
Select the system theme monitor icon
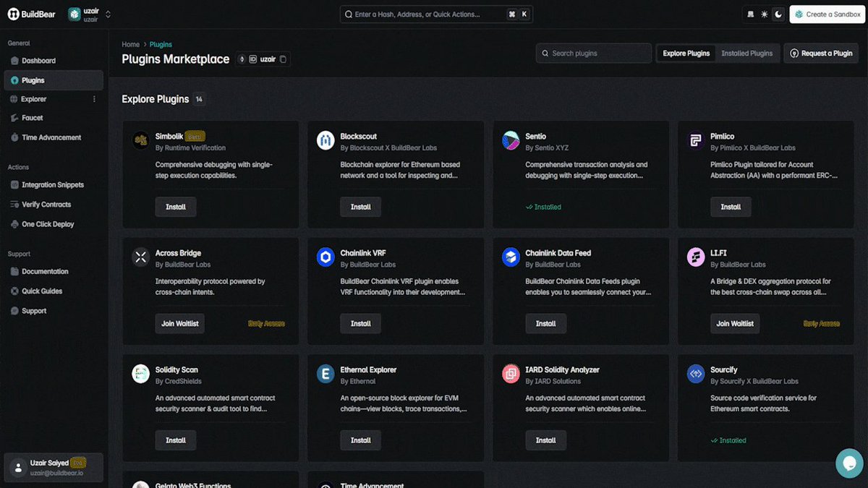click(751, 14)
